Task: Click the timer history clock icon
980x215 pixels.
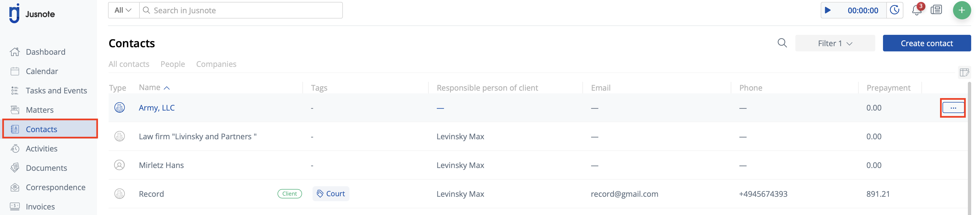Action: point(894,10)
